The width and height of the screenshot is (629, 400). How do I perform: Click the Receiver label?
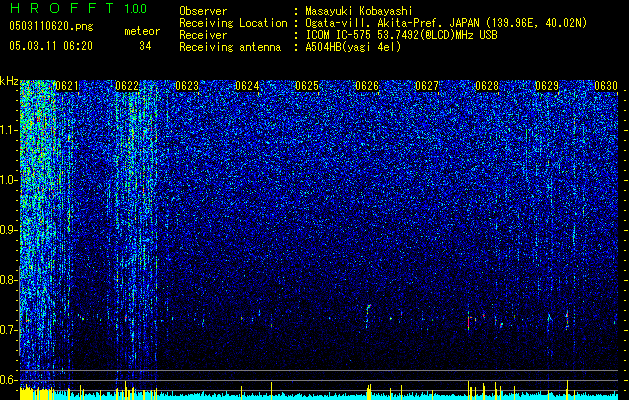click(203, 35)
